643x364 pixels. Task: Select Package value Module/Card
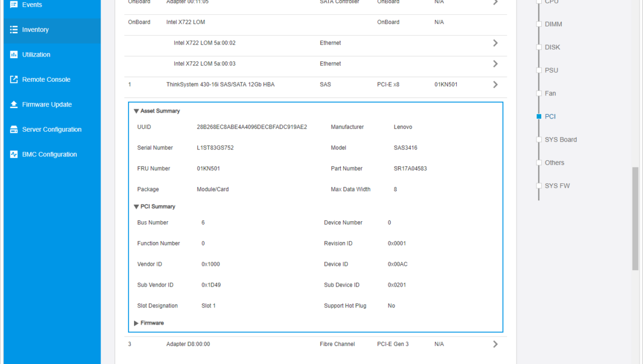point(213,189)
